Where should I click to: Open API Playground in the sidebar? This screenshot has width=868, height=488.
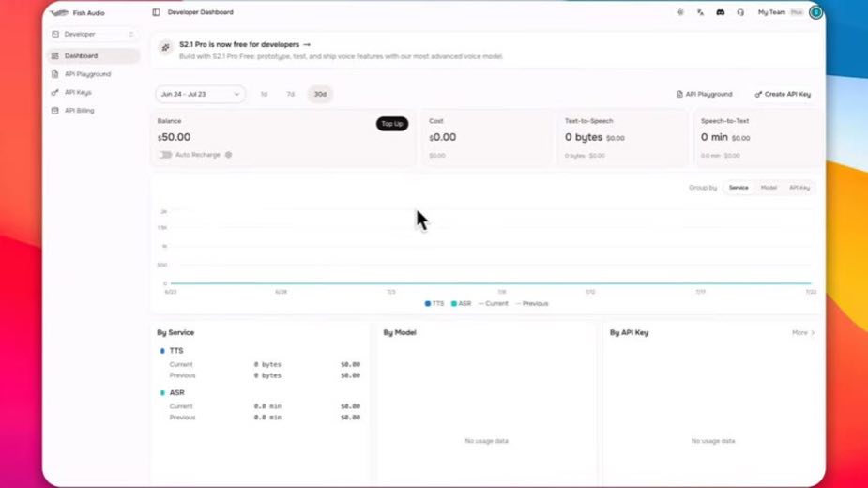93,74
